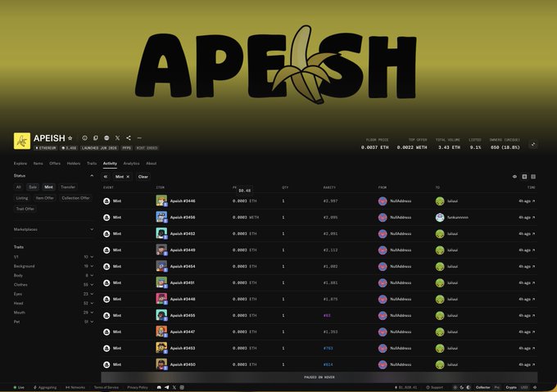Toggle the Transfer status filter
The height and width of the screenshot is (392, 557).
pyautogui.click(x=68, y=187)
